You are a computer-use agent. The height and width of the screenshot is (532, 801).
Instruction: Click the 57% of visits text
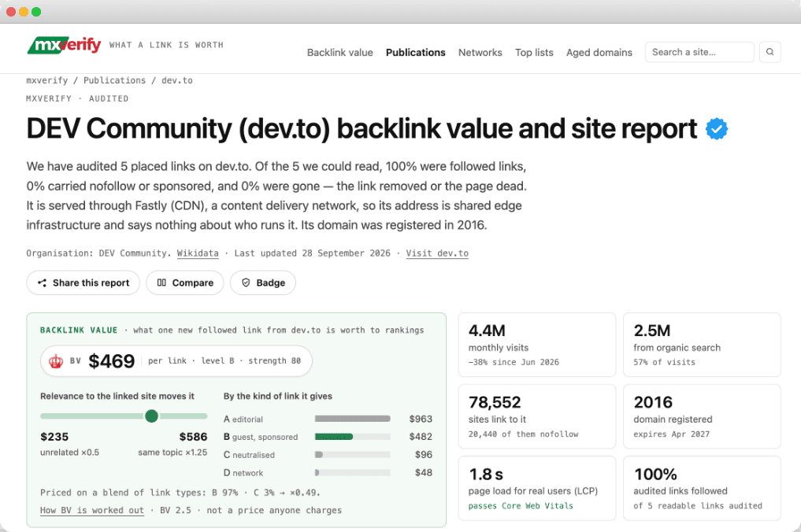(664, 362)
